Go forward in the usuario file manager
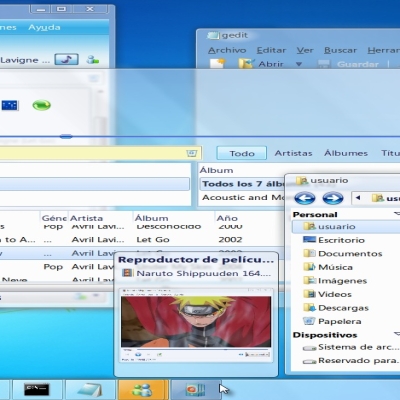 coord(333,198)
